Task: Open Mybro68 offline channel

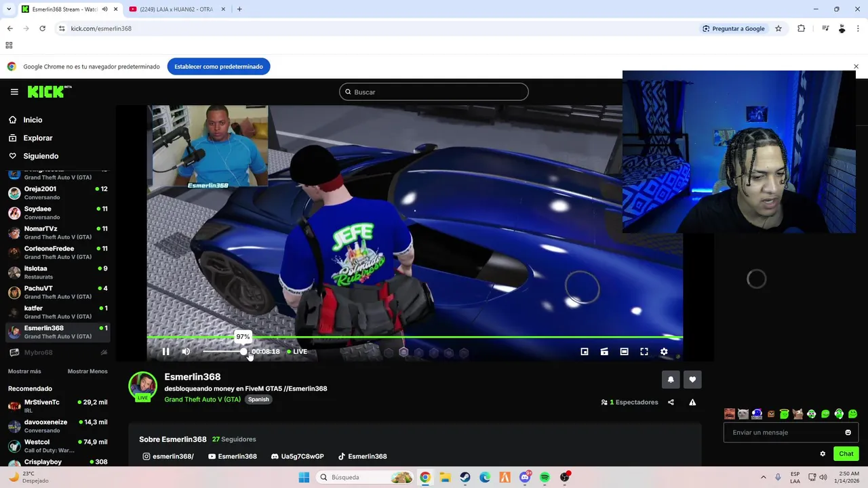Action: (58, 352)
